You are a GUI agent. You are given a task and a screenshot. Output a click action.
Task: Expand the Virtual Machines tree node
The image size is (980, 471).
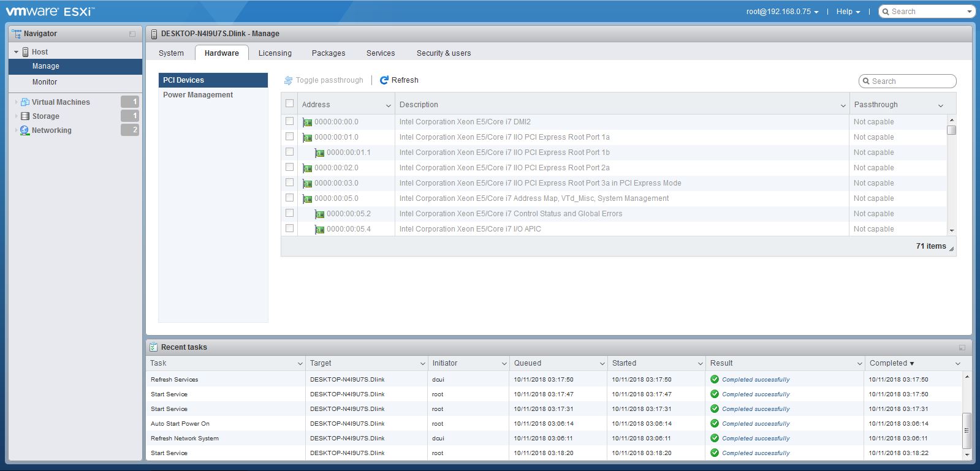pos(16,102)
